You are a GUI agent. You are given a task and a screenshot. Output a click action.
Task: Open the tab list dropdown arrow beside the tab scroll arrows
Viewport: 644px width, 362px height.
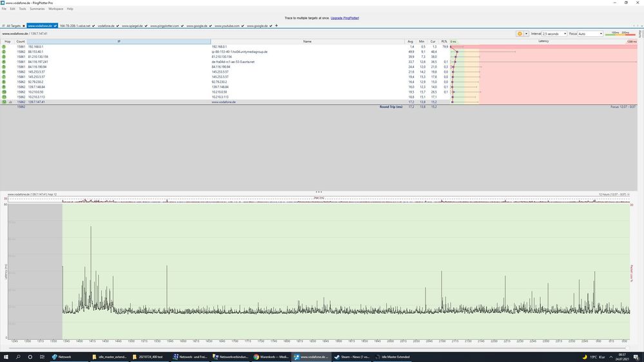(642, 26)
